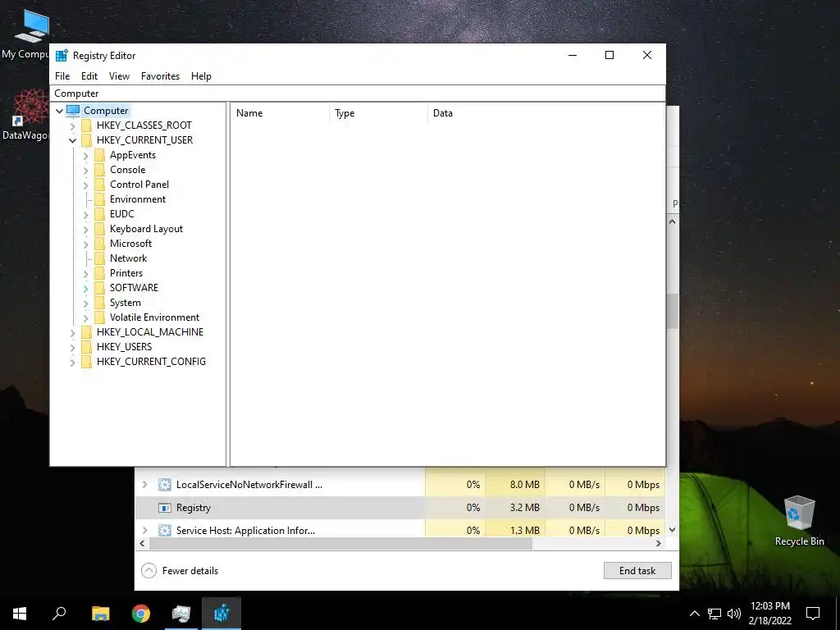Screen dimensions: 840x630
Task: Expand the HKEY_LOCAL_MACHINE key
Action: 72,333
